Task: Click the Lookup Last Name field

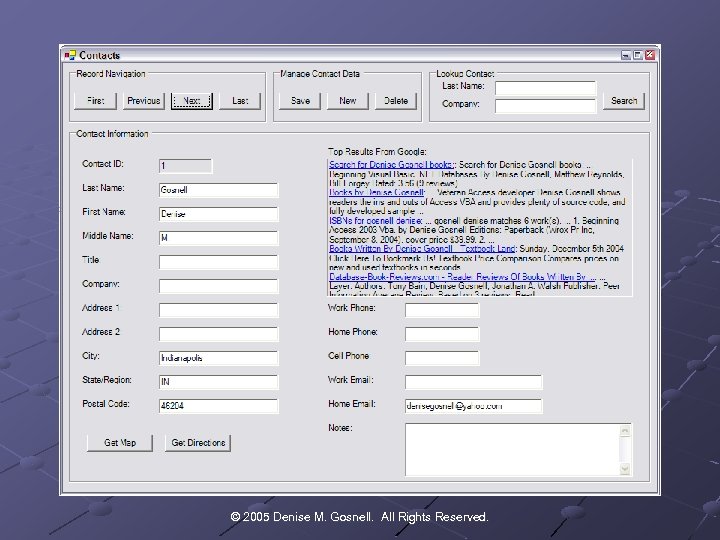Action: 546,88
